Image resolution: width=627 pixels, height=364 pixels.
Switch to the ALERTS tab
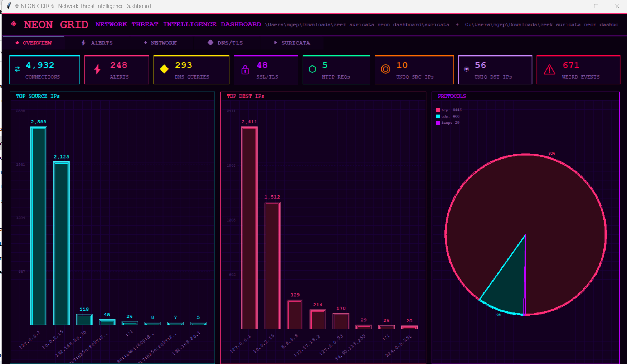[x=101, y=43]
